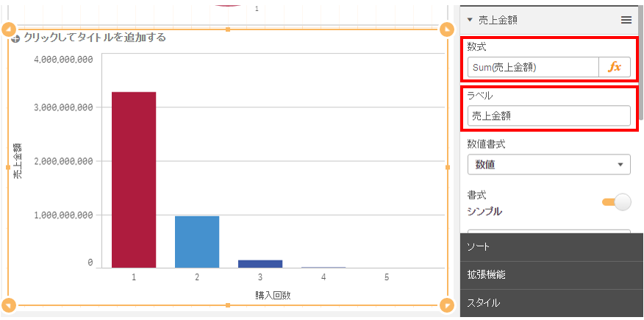The image size is (644, 320).
Task: Click the plus icon to add title
Action: coord(15,39)
